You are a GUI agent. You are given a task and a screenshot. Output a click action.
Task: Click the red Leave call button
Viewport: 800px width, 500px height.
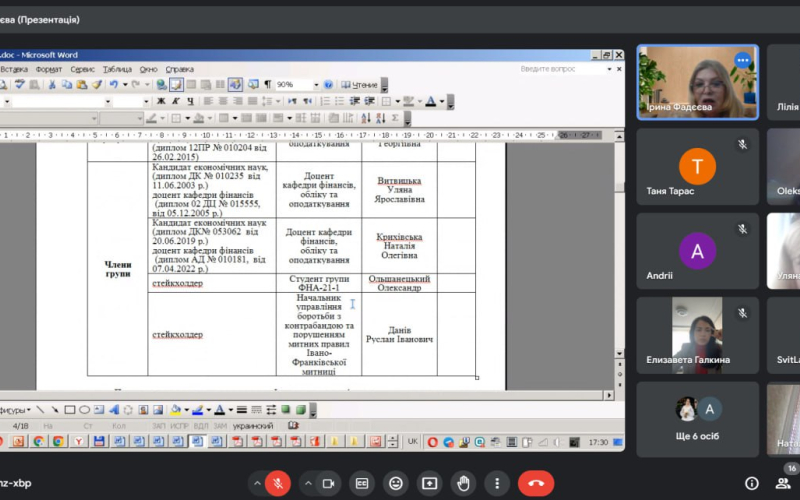pyautogui.click(x=536, y=483)
